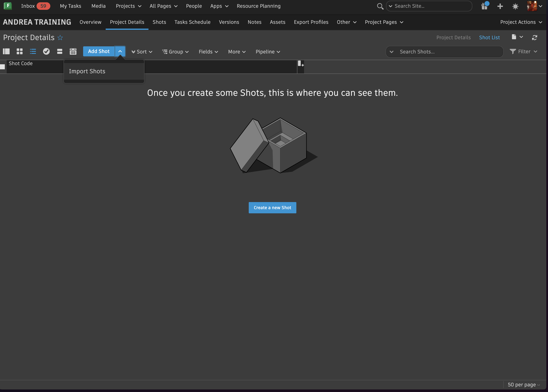Check the select-all checkbox by Shot Code
This screenshot has height=392, width=548.
click(3, 67)
